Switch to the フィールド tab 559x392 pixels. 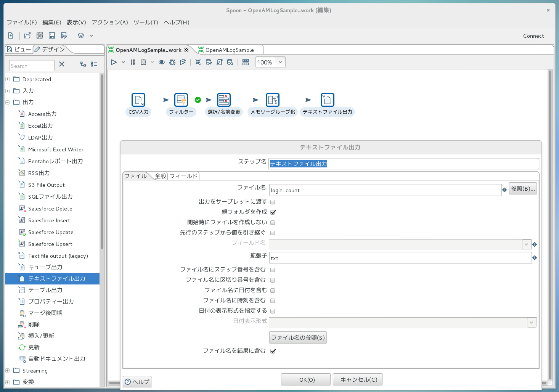click(184, 176)
